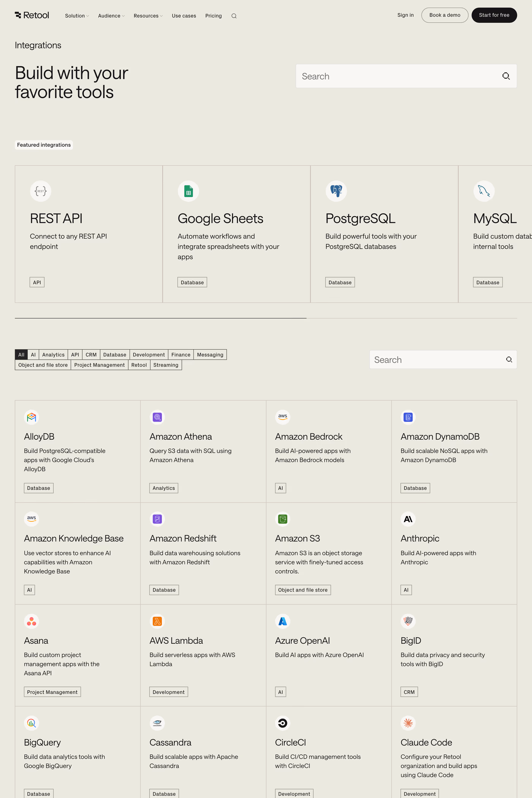
Task: Open the Amazon Athena integration title
Action: click(x=181, y=437)
